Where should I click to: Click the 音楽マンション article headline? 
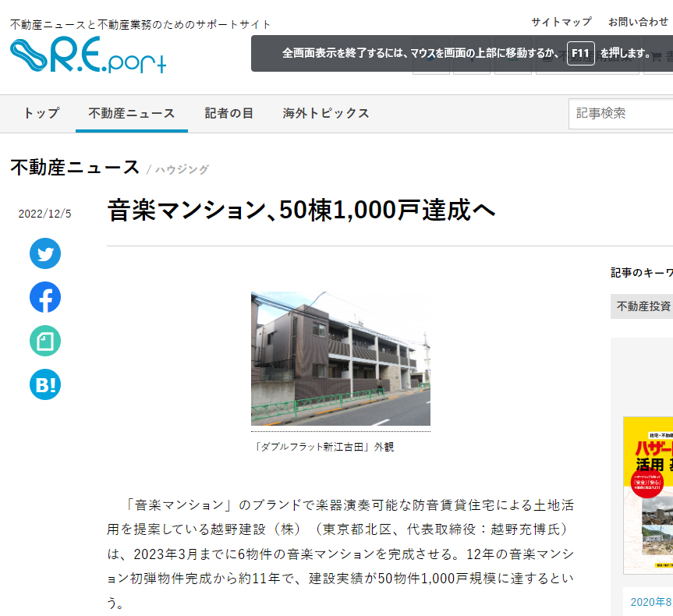(x=301, y=211)
